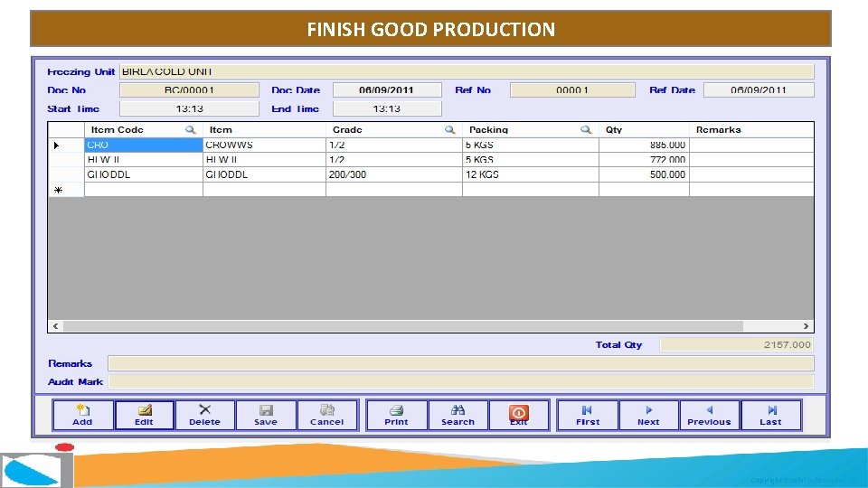Click the 772.000 quantity cell

click(644, 160)
